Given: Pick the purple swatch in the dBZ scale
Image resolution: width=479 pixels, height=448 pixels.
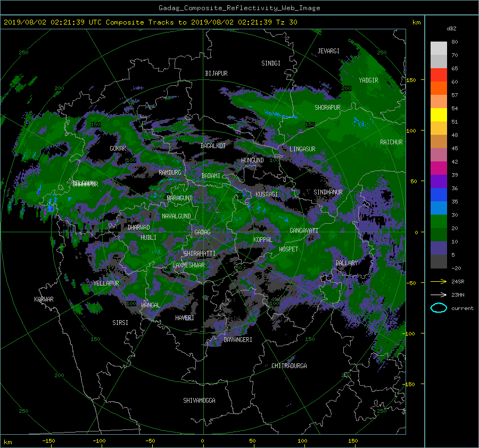Looking at the screenshot, I should click(439, 181).
